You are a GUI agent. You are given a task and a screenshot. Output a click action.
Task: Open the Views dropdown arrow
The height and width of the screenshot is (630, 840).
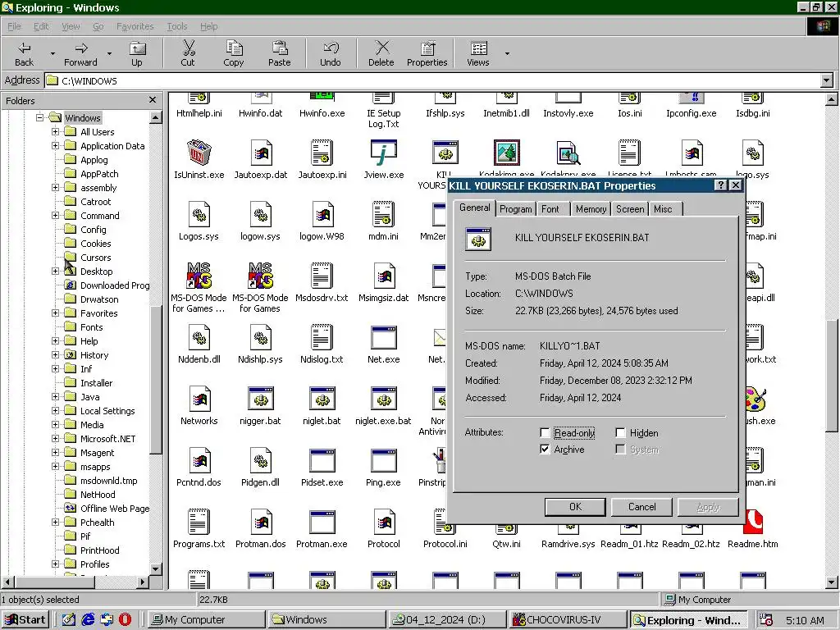(x=507, y=53)
